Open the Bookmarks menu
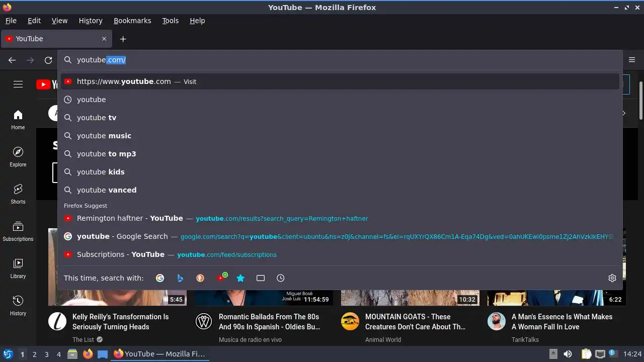The width and height of the screenshot is (644, 362). [132, 21]
